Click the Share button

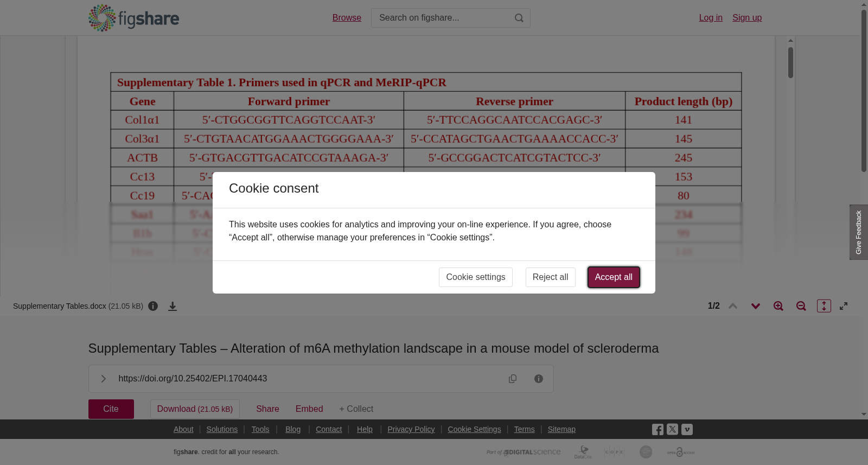(x=267, y=409)
